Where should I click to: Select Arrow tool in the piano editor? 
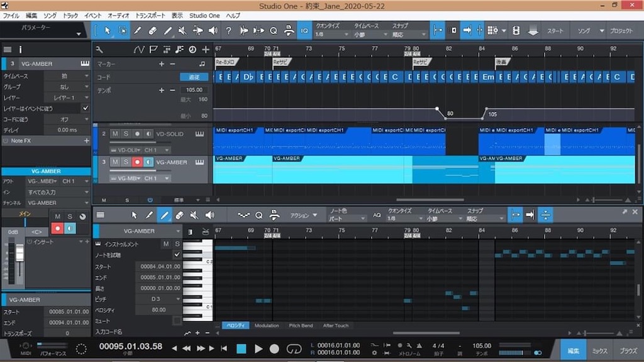[134, 215]
